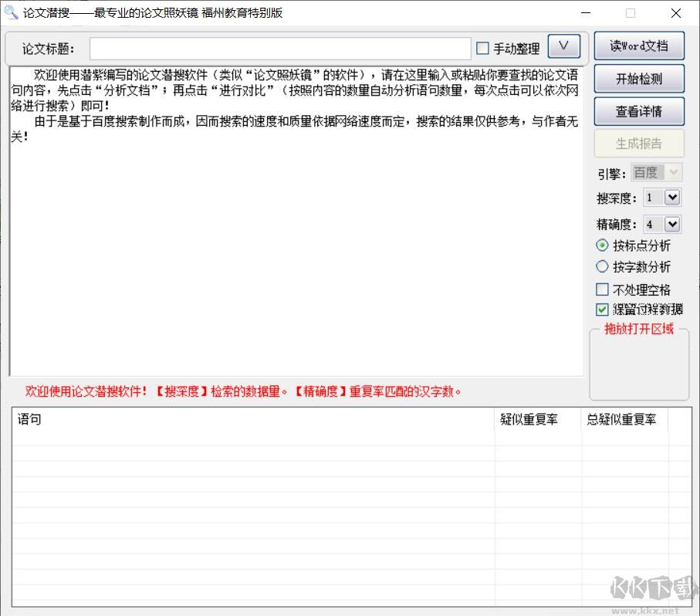700x616 pixels.
Task: Click the magnifier app icon in title bar
Action: click(11, 12)
